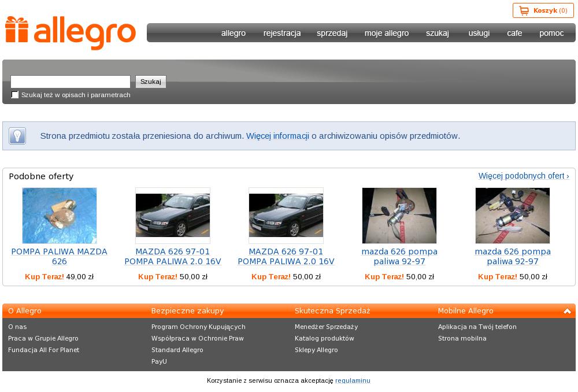Open last mazda 626 pompa paliwa 92-97 link

(512, 257)
